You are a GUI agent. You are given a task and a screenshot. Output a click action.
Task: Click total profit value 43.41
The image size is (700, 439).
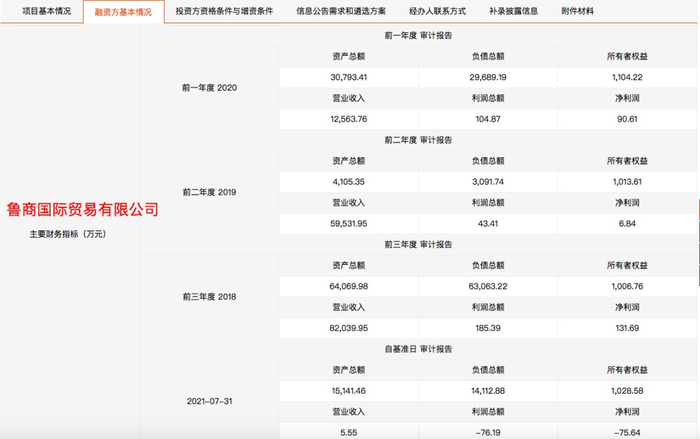[x=488, y=224]
